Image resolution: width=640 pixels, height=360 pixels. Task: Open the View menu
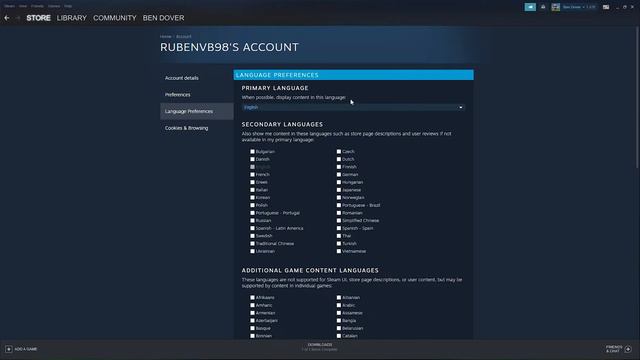(23, 6)
